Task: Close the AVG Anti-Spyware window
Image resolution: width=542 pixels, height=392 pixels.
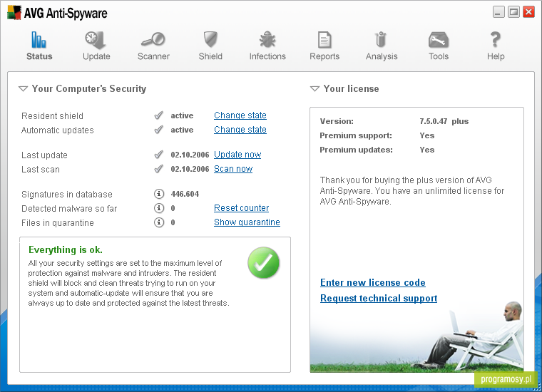Action: [529, 12]
